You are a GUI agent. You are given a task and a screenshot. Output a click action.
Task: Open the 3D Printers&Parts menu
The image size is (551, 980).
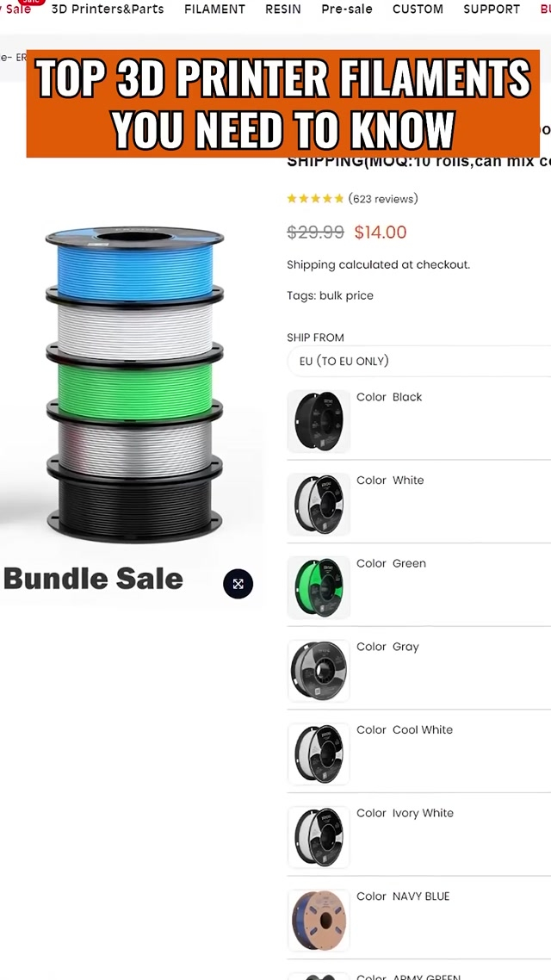coord(108,9)
